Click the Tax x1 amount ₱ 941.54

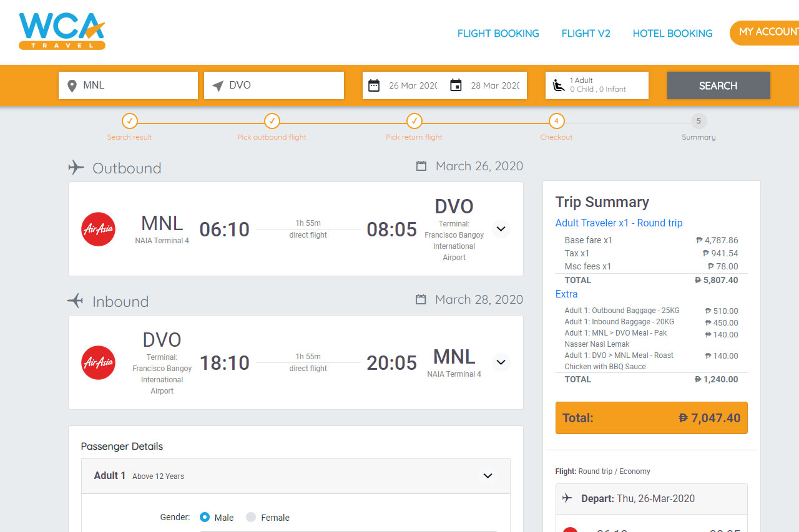pyautogui.click(x=720, y=253)
